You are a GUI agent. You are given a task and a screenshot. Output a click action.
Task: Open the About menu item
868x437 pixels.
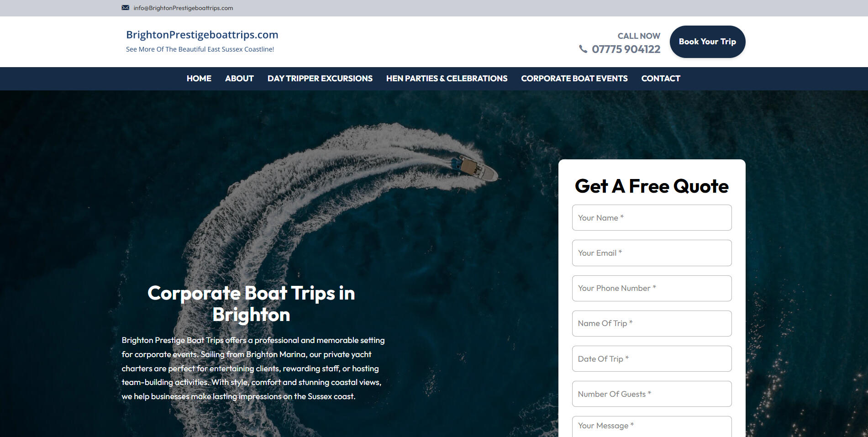[239, 79]
